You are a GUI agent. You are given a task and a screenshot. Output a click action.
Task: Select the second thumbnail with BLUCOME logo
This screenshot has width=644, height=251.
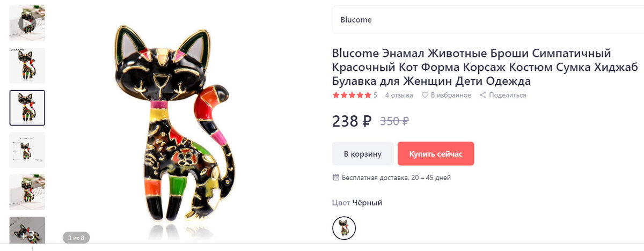27,65
